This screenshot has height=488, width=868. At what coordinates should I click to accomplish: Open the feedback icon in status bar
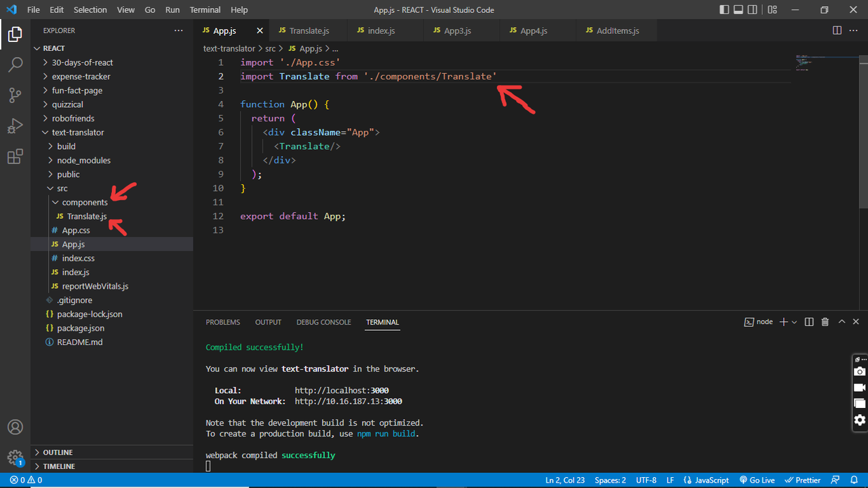835,480
